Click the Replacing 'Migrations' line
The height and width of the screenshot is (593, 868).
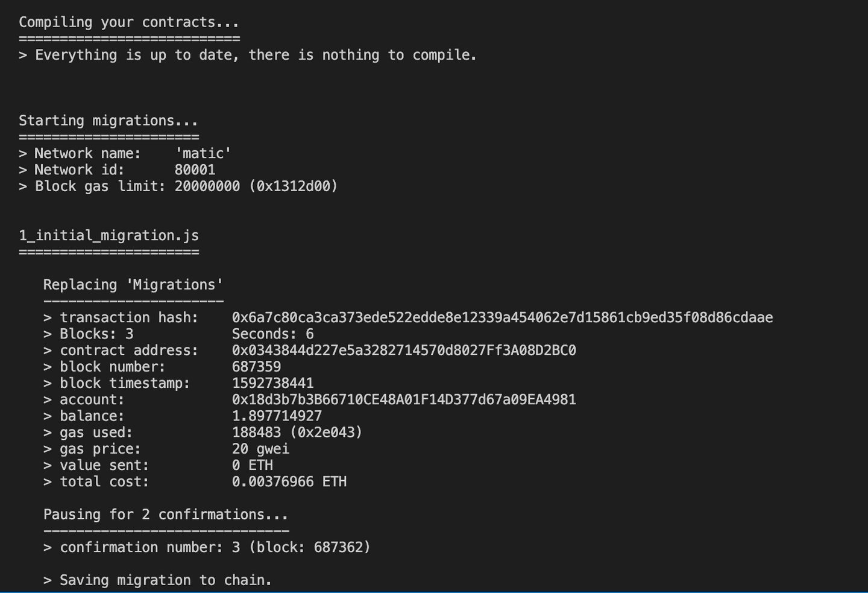click(x=133, y=285)
